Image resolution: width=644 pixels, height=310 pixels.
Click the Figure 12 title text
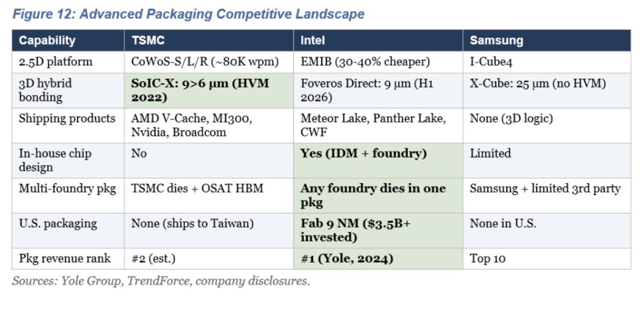[188, 14]
